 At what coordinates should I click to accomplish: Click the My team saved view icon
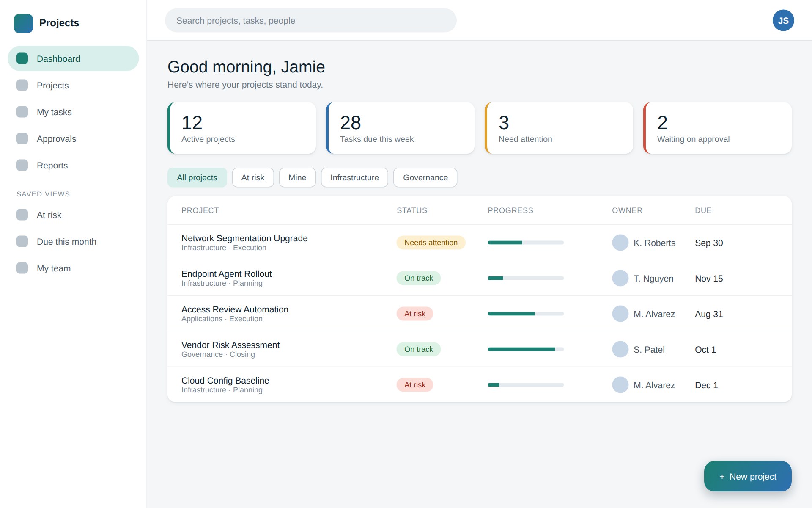(x=22, y=268)
